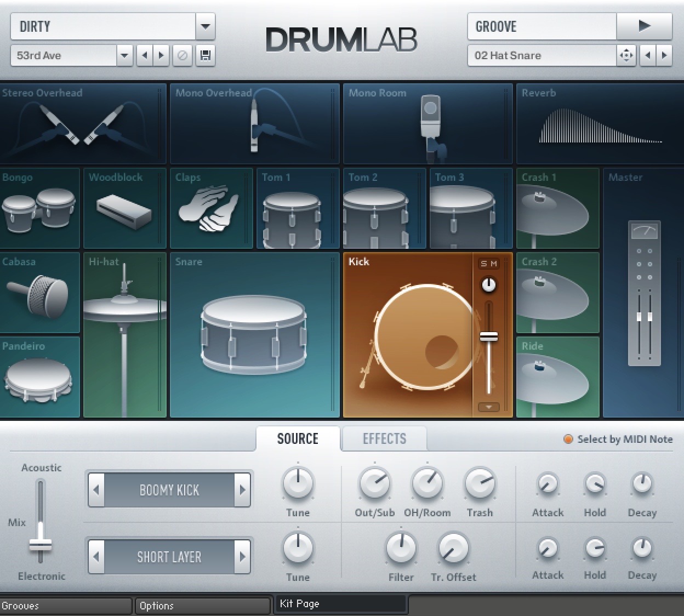Click the save preset floppy disk icon

coord(206,55)
